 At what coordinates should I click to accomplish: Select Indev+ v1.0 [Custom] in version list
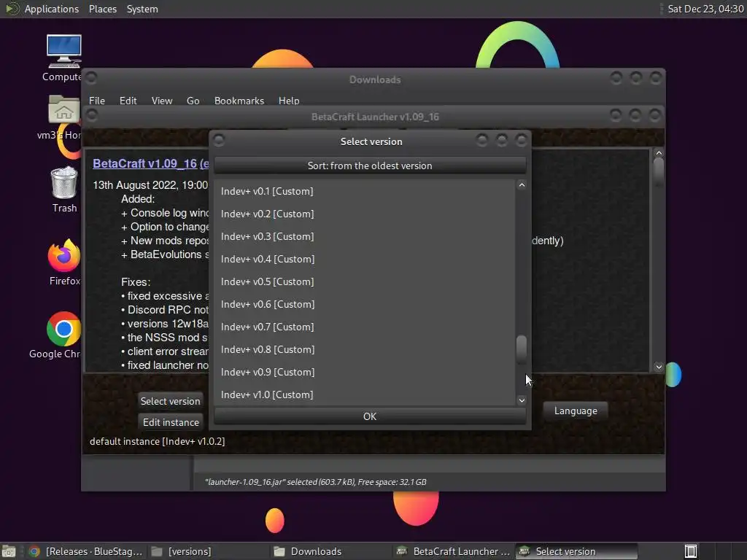click(x=365, y=394)
